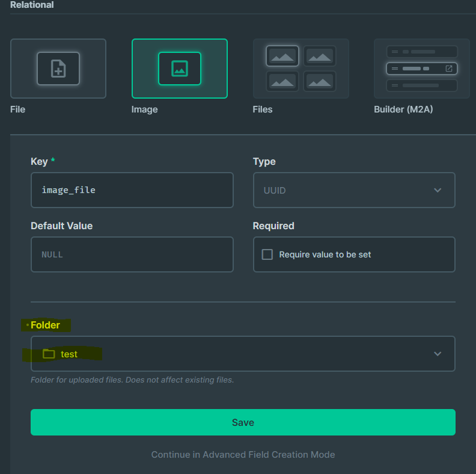This screenshot has height=474, width=476.
Task: Click the Files label text
Action: [x=263, y=109]
